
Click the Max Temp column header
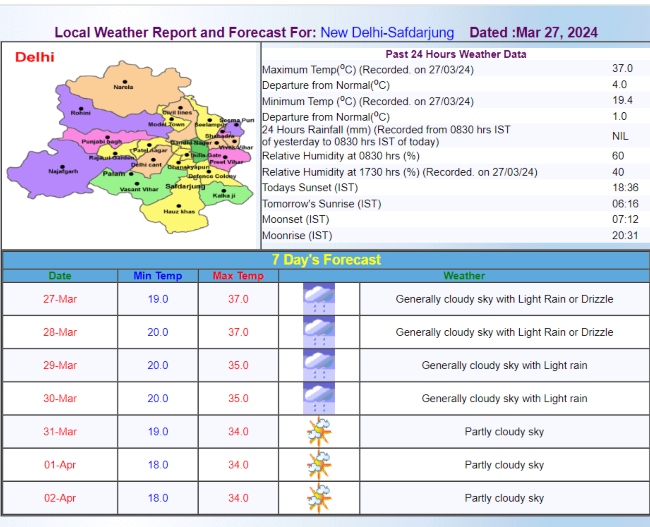click(x=237, y=276)
